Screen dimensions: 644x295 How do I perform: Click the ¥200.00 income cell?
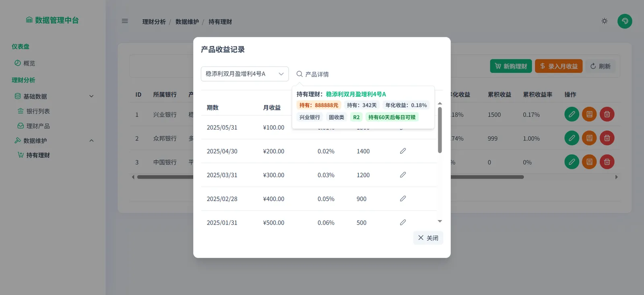pyautogui.click(x=274, y=151)
